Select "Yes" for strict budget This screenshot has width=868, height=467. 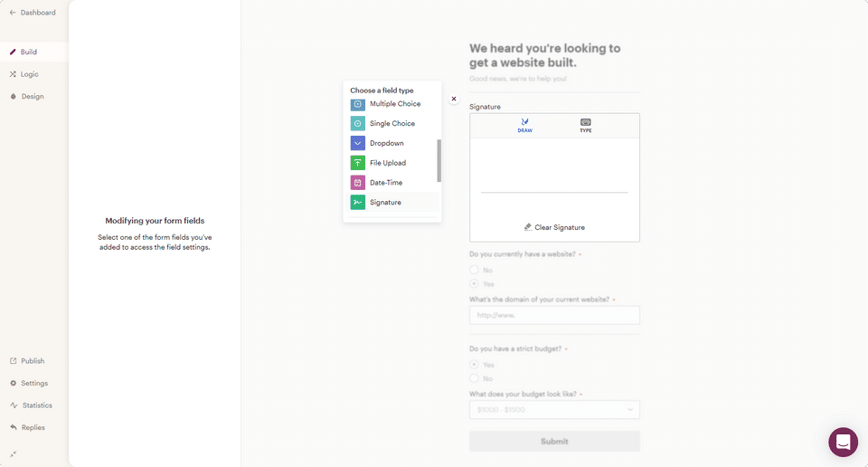pos(475,364)
